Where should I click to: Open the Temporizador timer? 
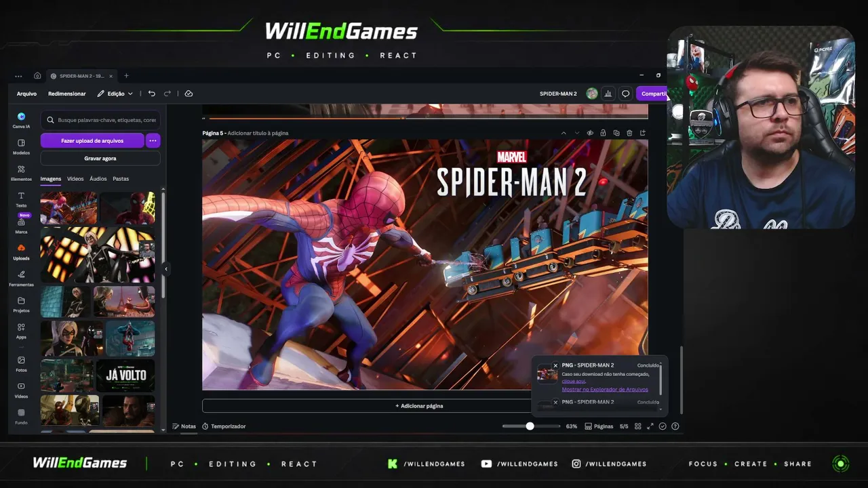point(224,426)
